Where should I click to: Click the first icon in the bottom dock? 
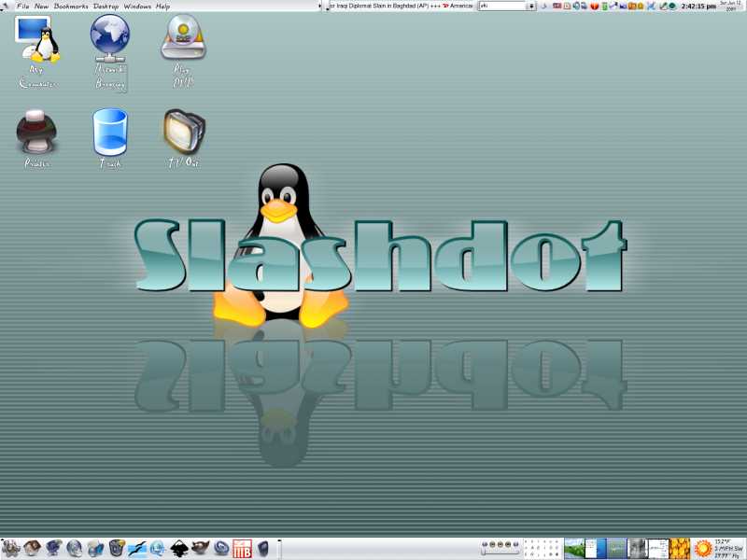10,549
